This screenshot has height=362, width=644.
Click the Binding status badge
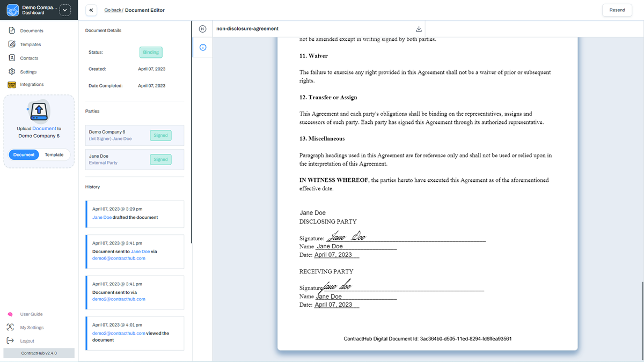[151, 53]
